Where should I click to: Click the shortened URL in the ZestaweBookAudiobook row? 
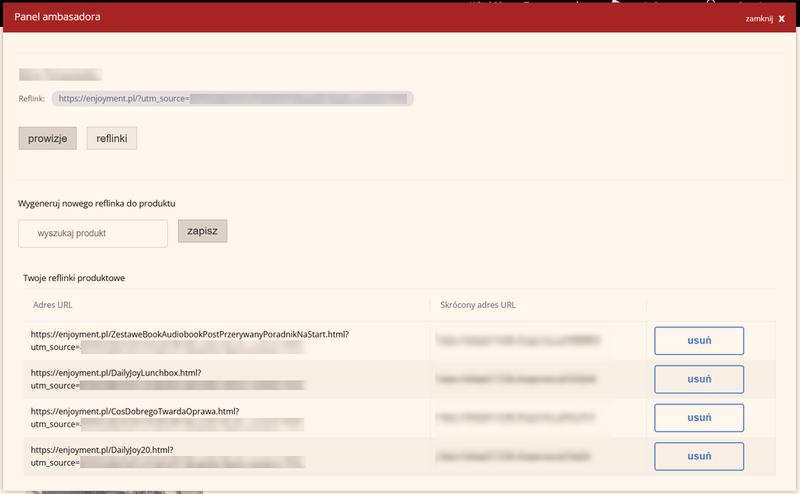tap(518, 340)
